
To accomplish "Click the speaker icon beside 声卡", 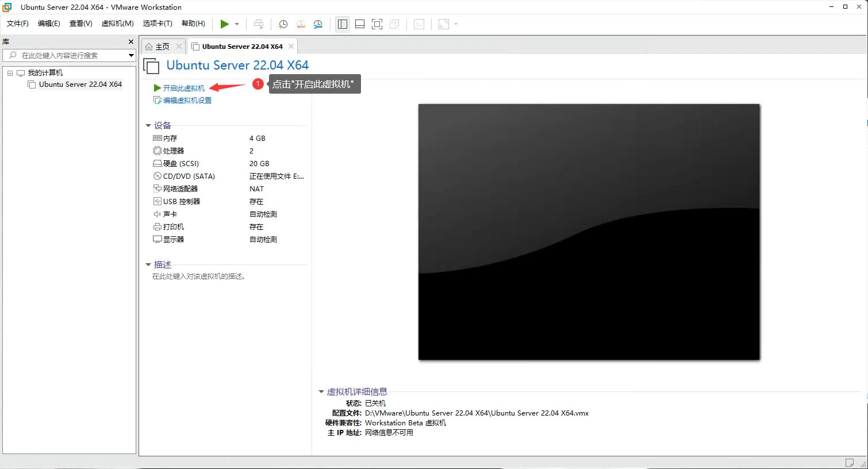I will pos(158,214).
